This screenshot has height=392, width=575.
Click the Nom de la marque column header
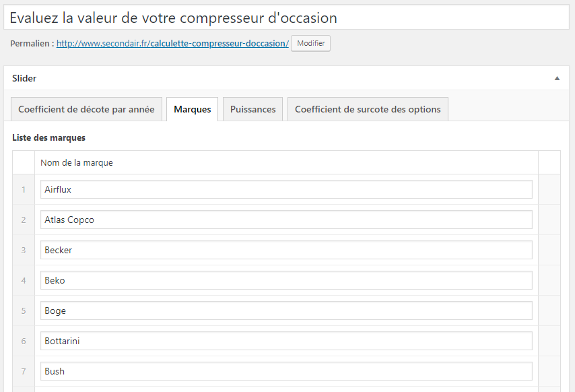77,162
